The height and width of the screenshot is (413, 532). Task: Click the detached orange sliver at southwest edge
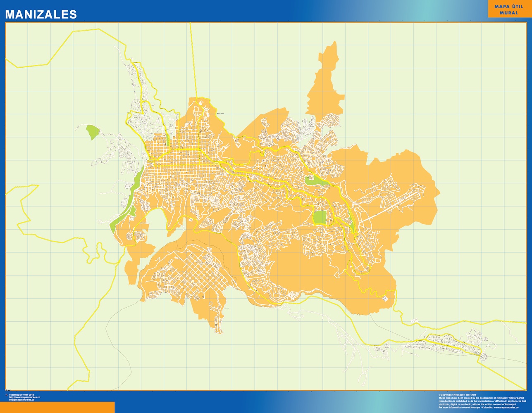(x=131, y=272)
